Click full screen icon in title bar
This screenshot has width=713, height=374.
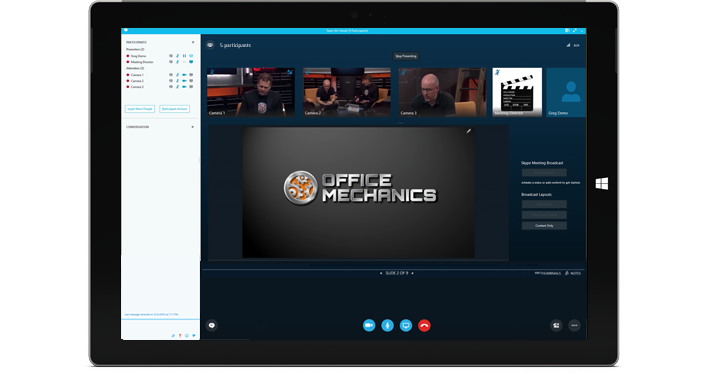coord(575,30)
